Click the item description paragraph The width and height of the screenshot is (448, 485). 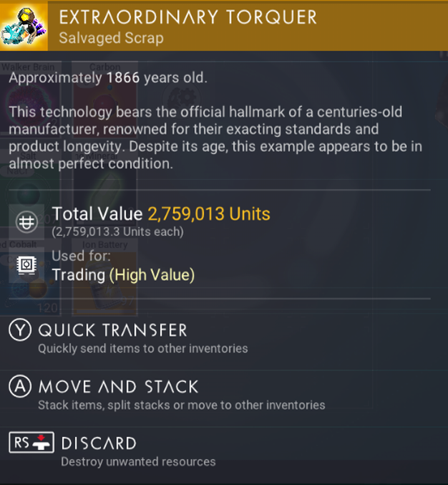pos(215,138)
